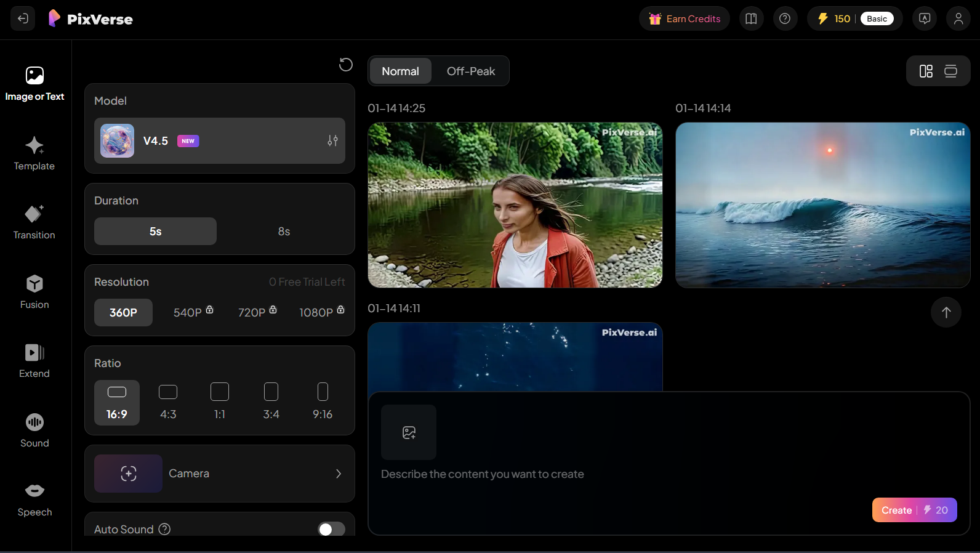Click the Earn Credits button

(x=685, y=18)
